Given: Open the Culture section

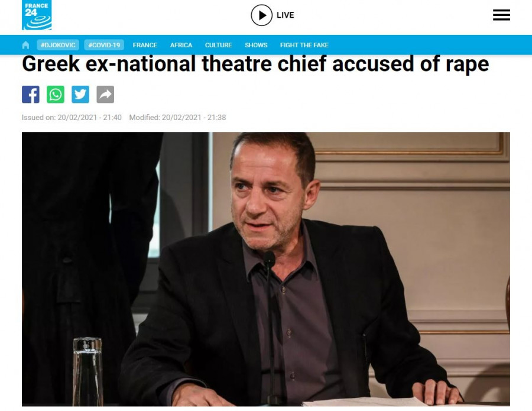Looking at the screenshot, I should click(x=218, y=45).
